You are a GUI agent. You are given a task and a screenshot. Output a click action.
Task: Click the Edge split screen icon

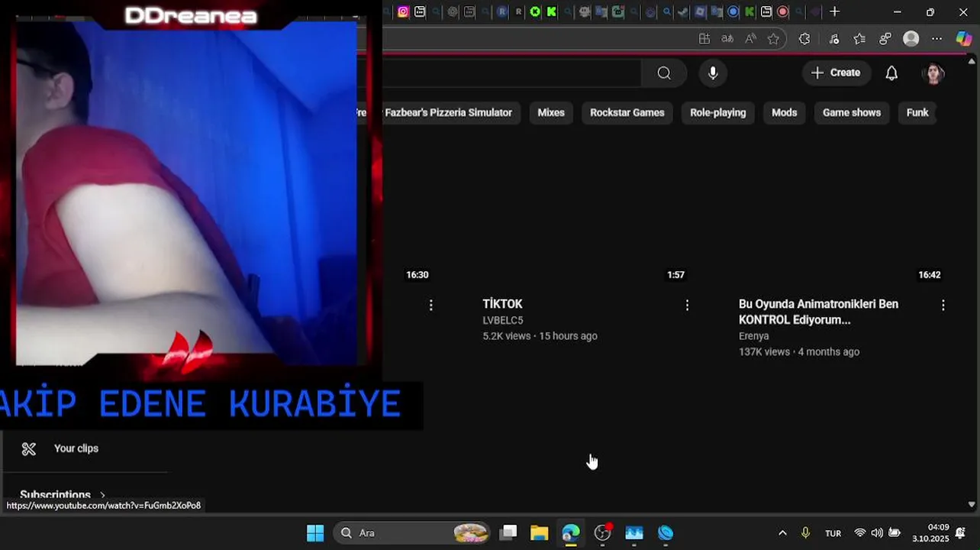coord(704,39)
